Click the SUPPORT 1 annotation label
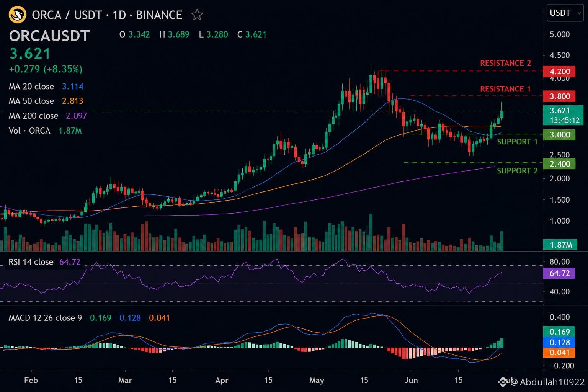 [x=517, y=142]
